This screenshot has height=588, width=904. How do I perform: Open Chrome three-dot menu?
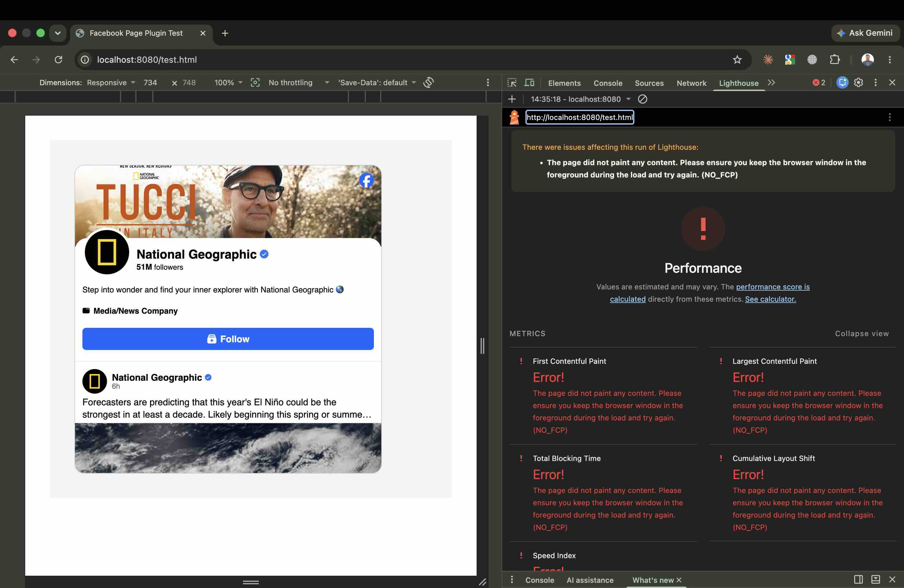click(890, 60)
